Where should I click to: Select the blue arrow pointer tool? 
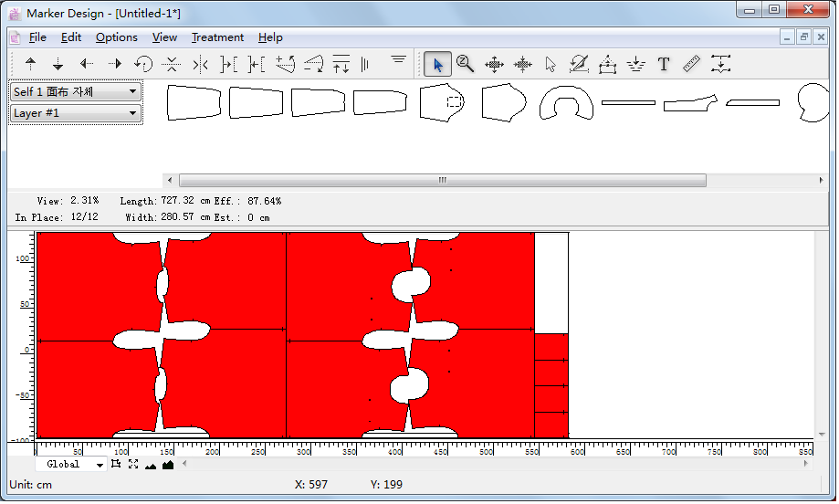coord(438,64)
